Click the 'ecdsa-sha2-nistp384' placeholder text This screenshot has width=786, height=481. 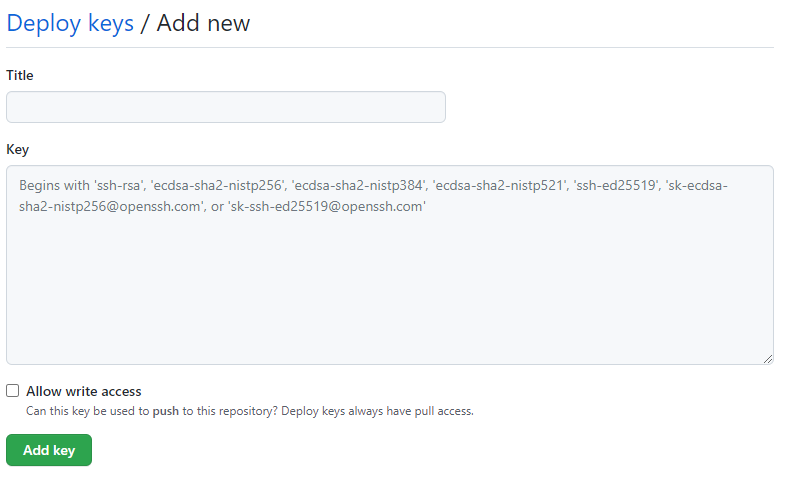pyautogui.click(x=358, y=185)
